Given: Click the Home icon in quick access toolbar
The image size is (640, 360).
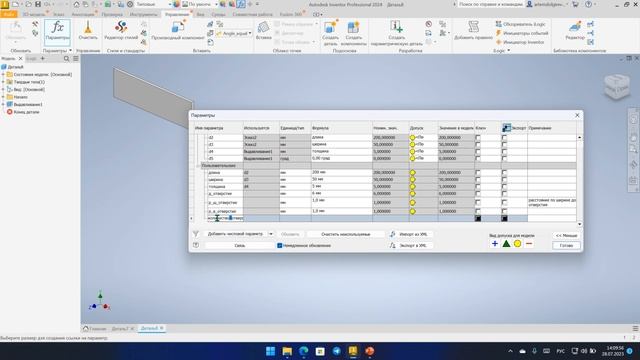Looking at the screenshot, I should tap(76, 4).
